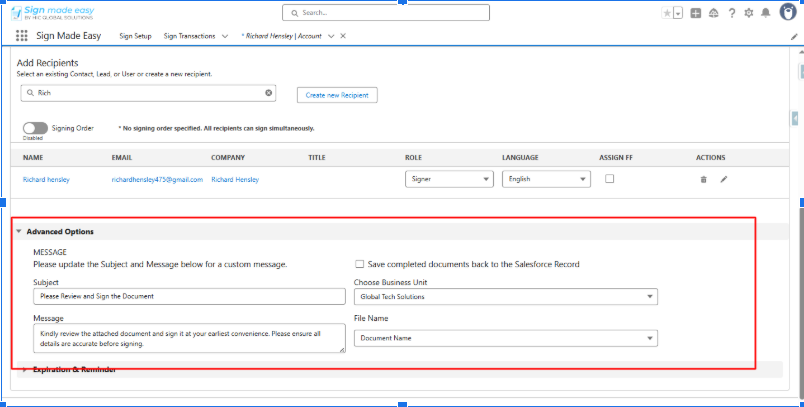
Task: Open the Choose Business Unit dropdown
Action: (x=506, y=297)
